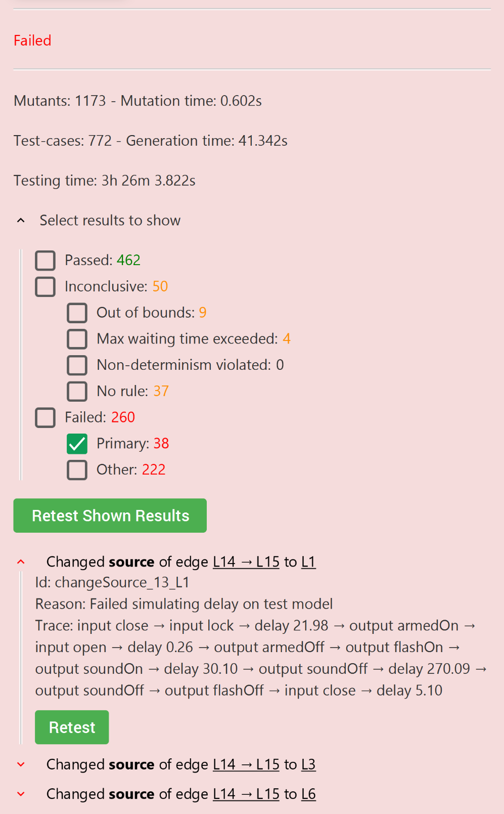Image resolution: width=504 pixels, height=814 pixels.
Task: Toggle the Out of bounds checkbox
Action: coord(77,313)
